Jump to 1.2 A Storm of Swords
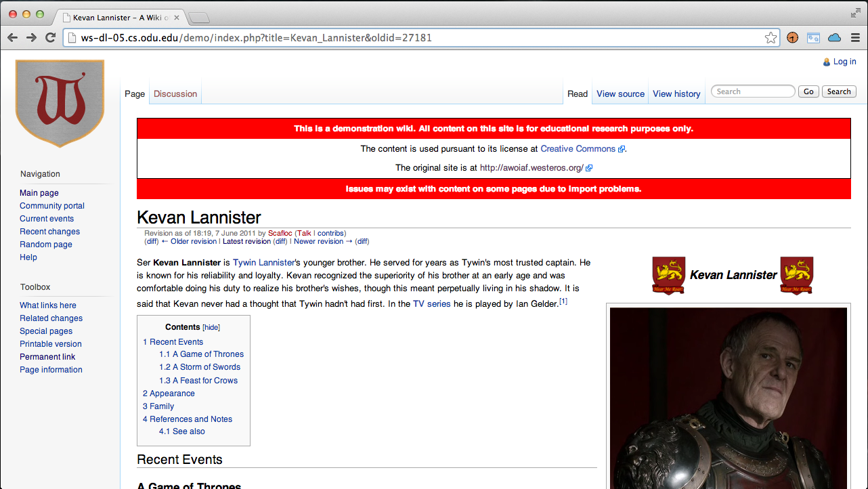The image size is (868, 489). (200, 367)
